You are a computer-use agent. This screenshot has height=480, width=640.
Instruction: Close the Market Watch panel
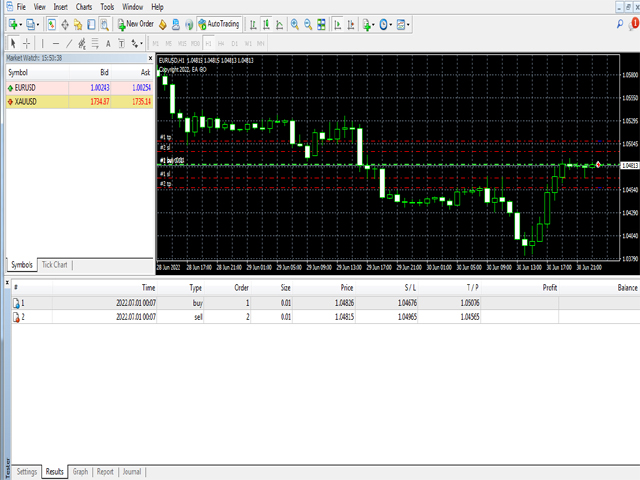click(x=150, y=58)
